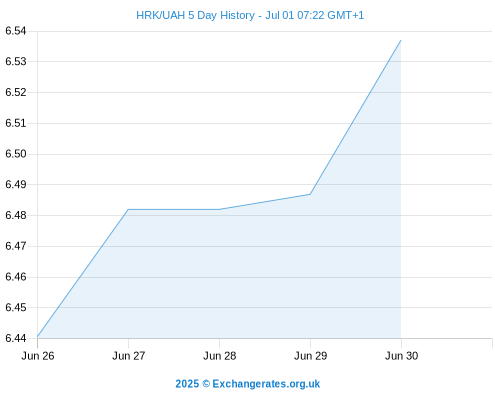495x400 pixels.
Task: Select the Jun 26 x-axis label
Action: 38,356
